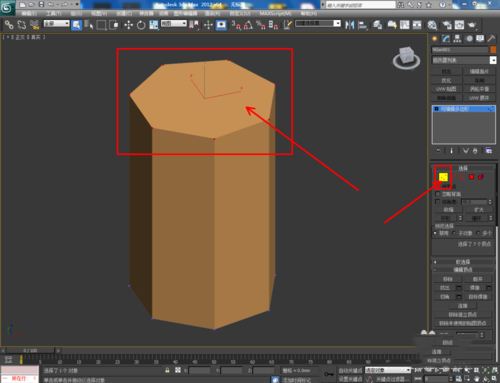Open the Curve Editor
The image size is (500, 383).
[404, 25]
